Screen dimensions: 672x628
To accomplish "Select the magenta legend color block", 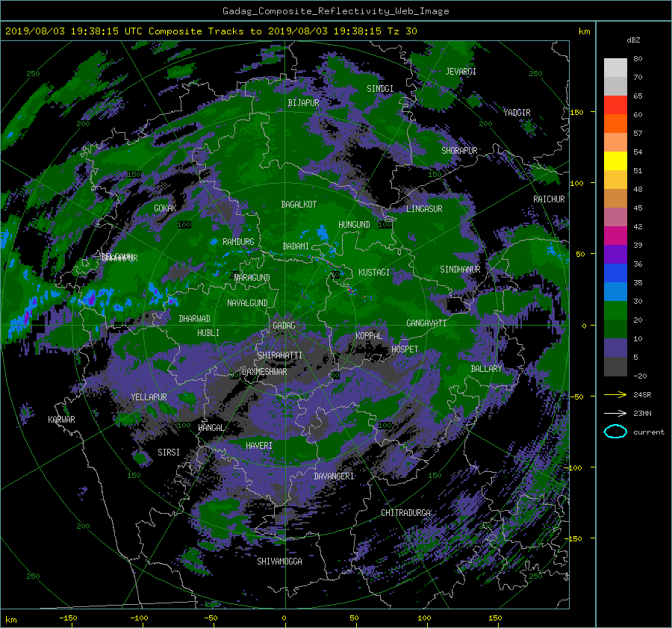I will (615, 235).
